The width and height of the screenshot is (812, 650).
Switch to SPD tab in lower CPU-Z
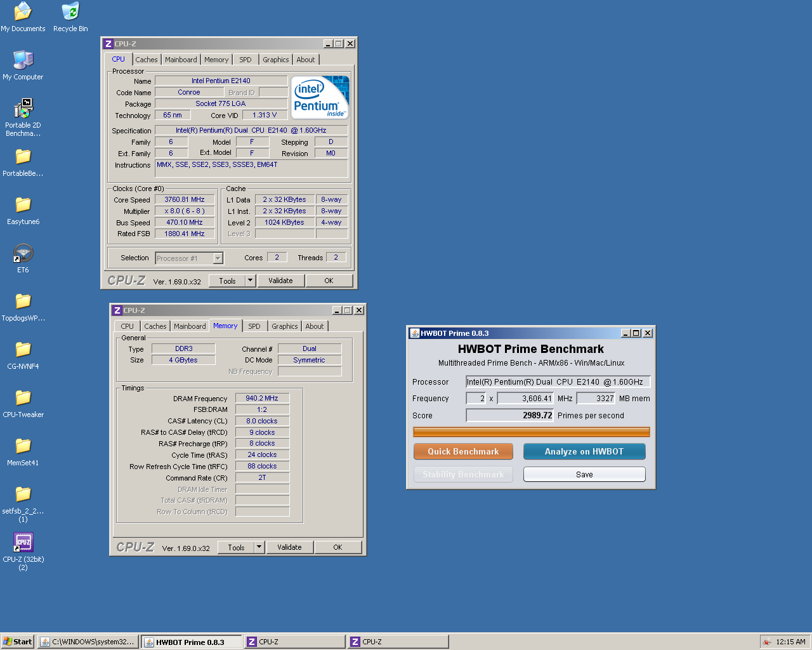[254, 326]
